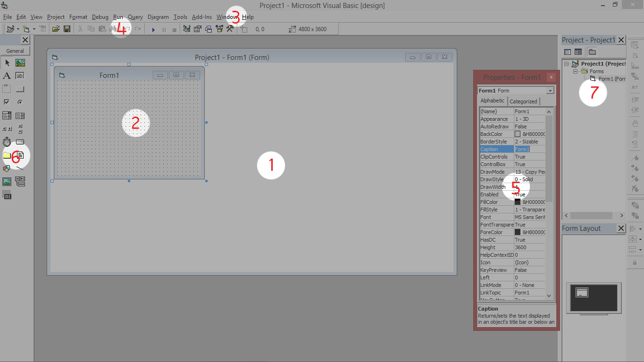
Task: Select the Label tool in the toolbox
Action: 7,76
